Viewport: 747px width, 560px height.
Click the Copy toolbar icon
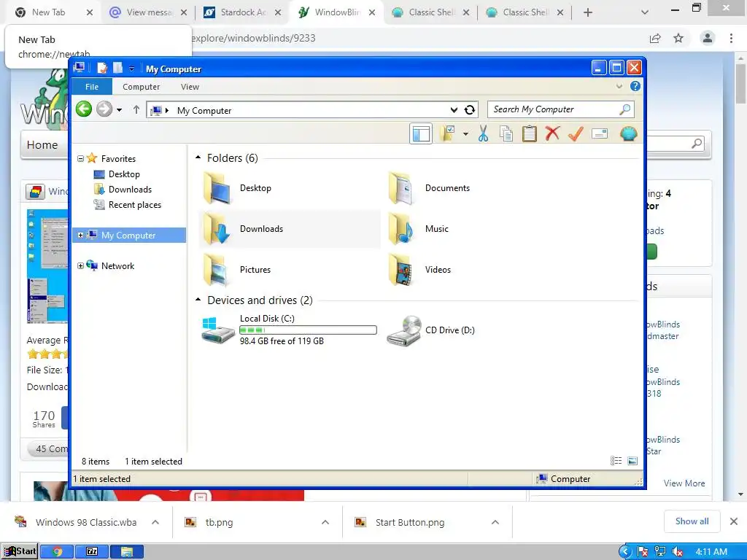coord(506,134)
